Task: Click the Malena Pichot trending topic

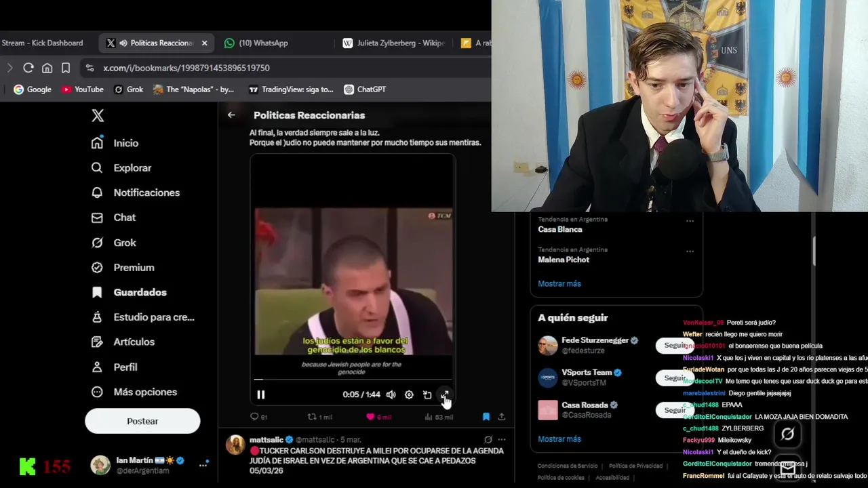Action: coord(564,260)
